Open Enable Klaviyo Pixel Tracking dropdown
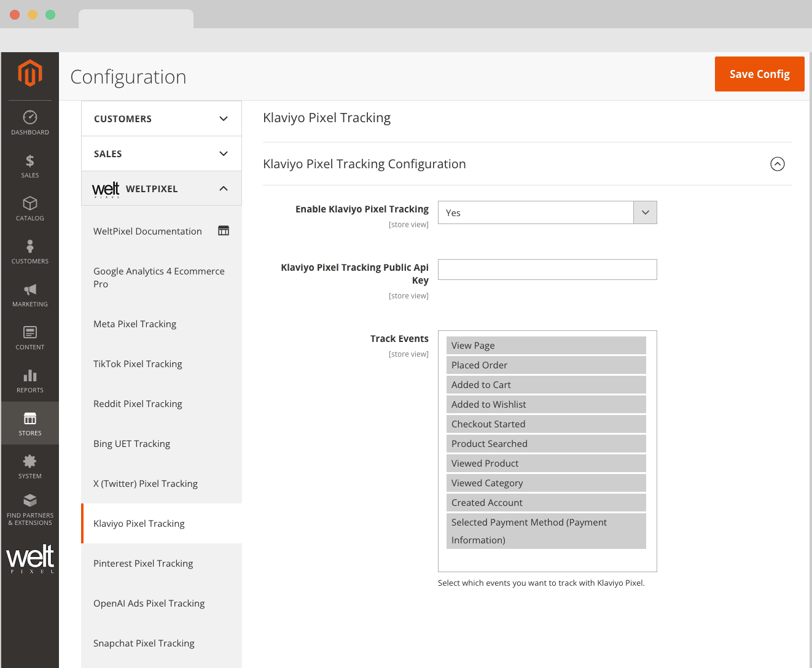 click(x=547, y=212)
